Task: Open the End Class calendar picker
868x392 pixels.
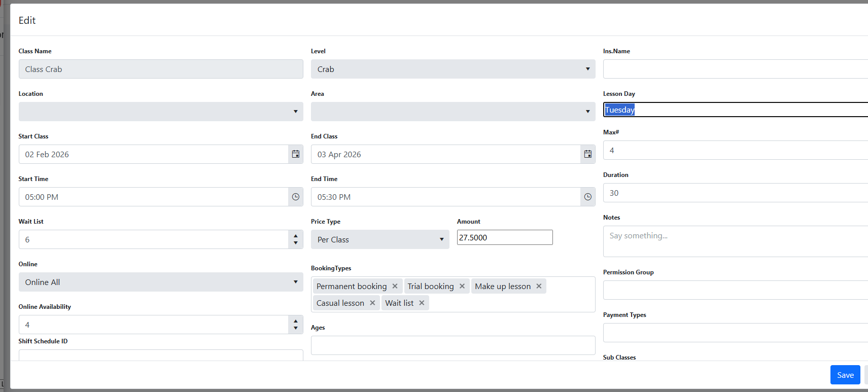Action: (587, 154)
